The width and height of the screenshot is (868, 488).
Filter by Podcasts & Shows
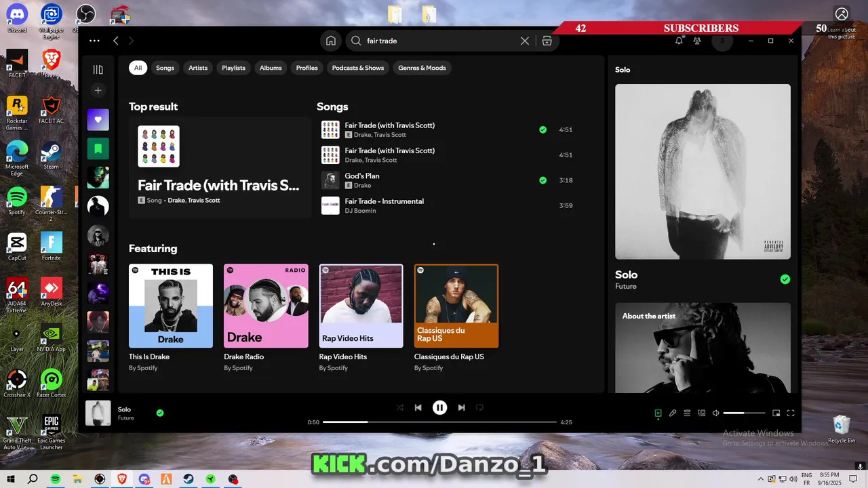coord(357,68)
